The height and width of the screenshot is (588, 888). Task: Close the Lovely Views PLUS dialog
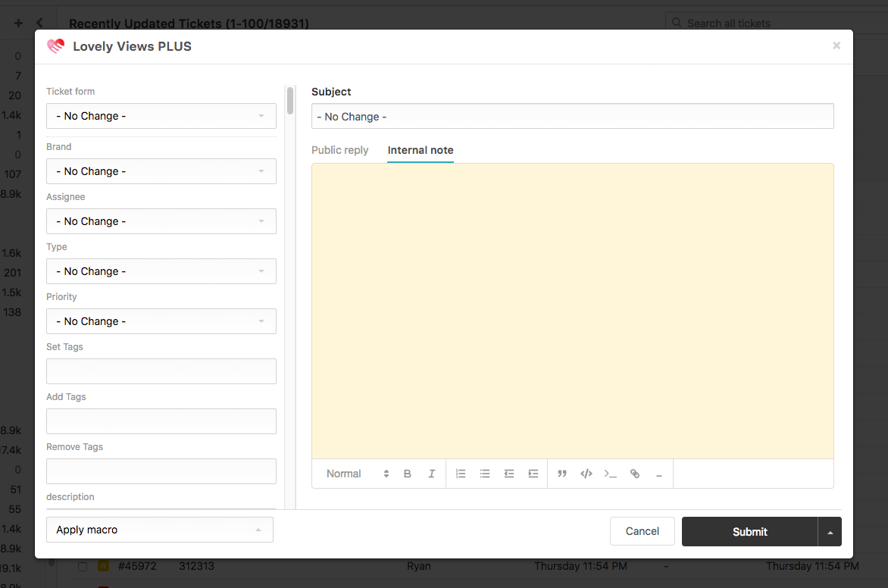coord(836,45)
